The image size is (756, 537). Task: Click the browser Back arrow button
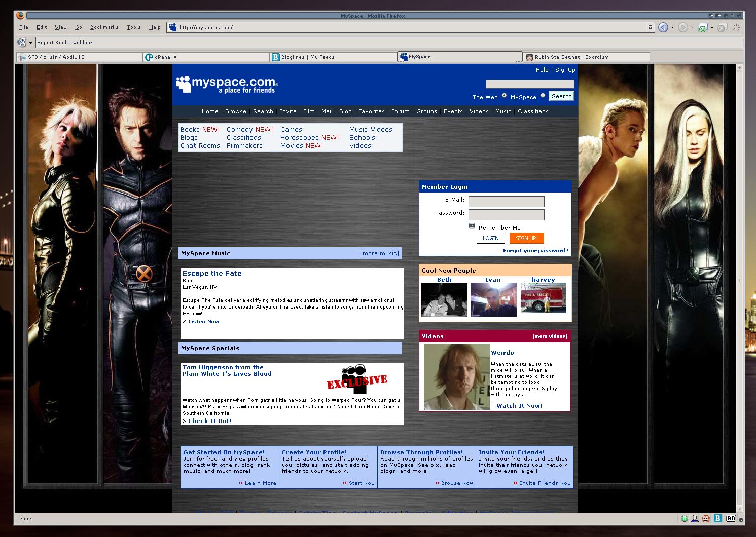(x=663, y=28)
